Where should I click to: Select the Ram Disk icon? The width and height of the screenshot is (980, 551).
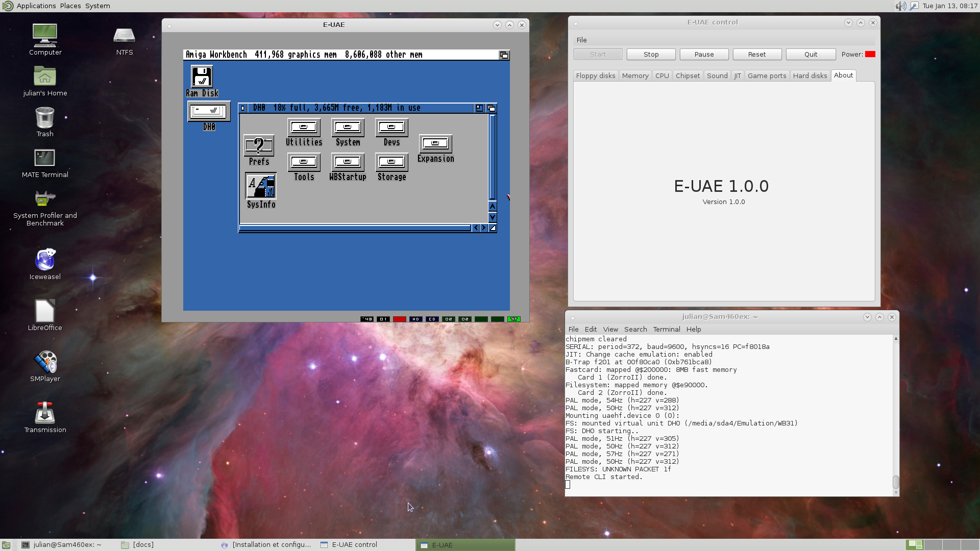[202, 77]
